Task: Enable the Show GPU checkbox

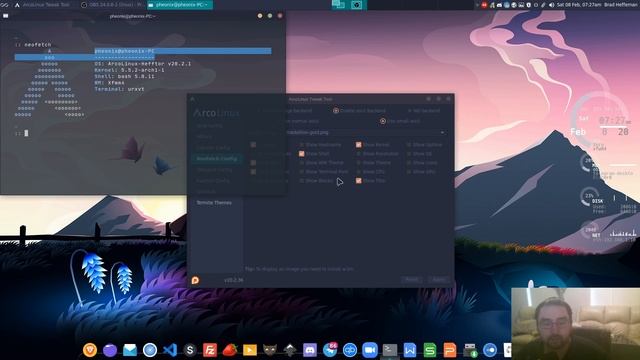Action: [x=409, y=171]
